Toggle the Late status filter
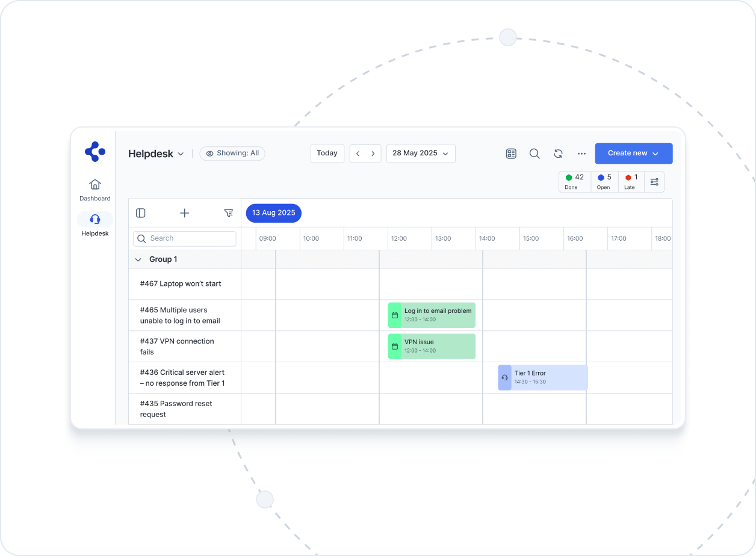Screen dimensions: 756x556 tap(631, 182)
